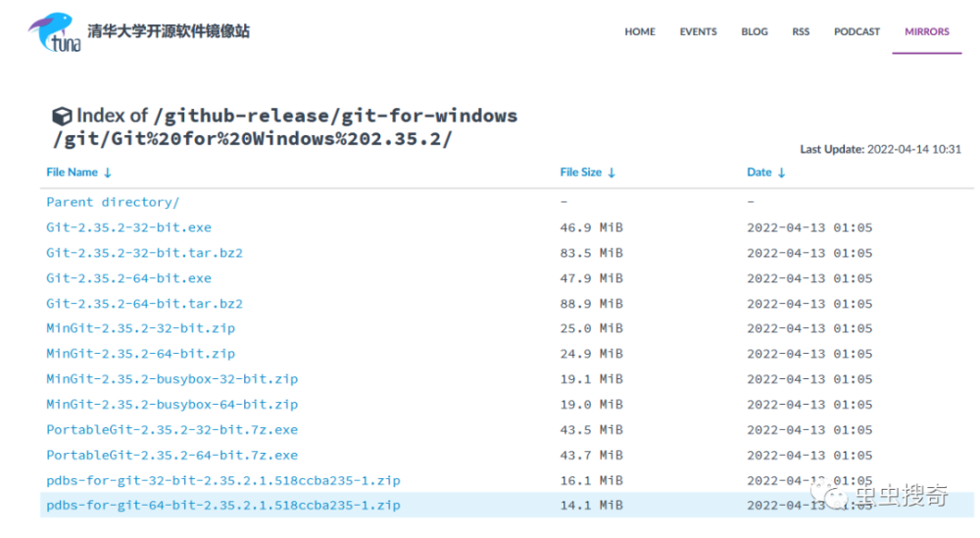Sort by File Size column arrow
980x538 pixels.
coord(612,172)
